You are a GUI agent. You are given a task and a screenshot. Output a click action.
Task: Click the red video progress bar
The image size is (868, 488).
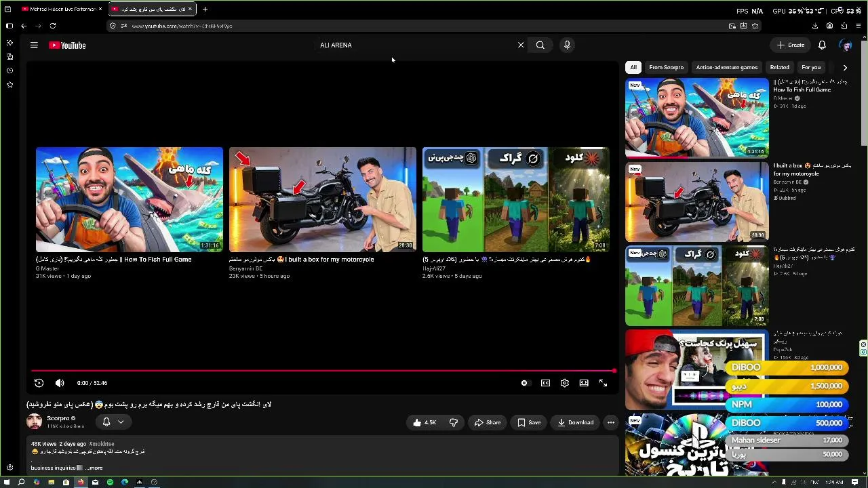(322, 371)
